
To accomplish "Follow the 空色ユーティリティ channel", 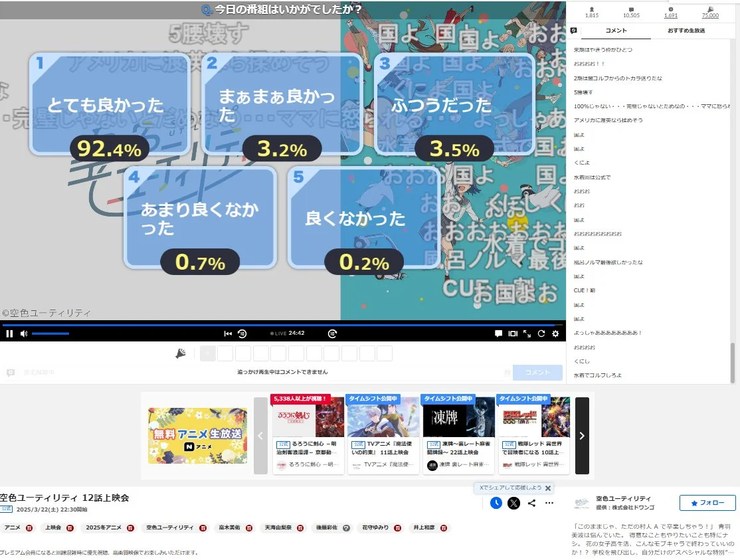I will tap(707, 503).
